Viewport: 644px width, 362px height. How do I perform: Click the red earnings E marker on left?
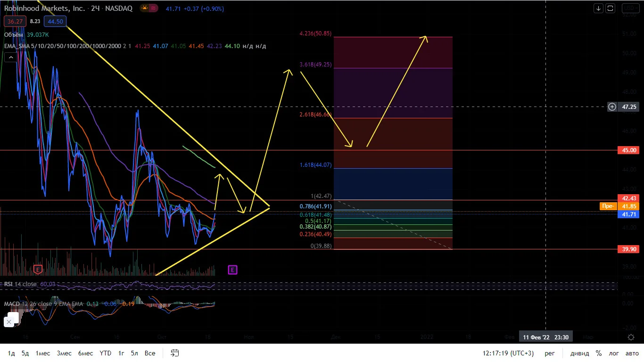click(38, 270)
